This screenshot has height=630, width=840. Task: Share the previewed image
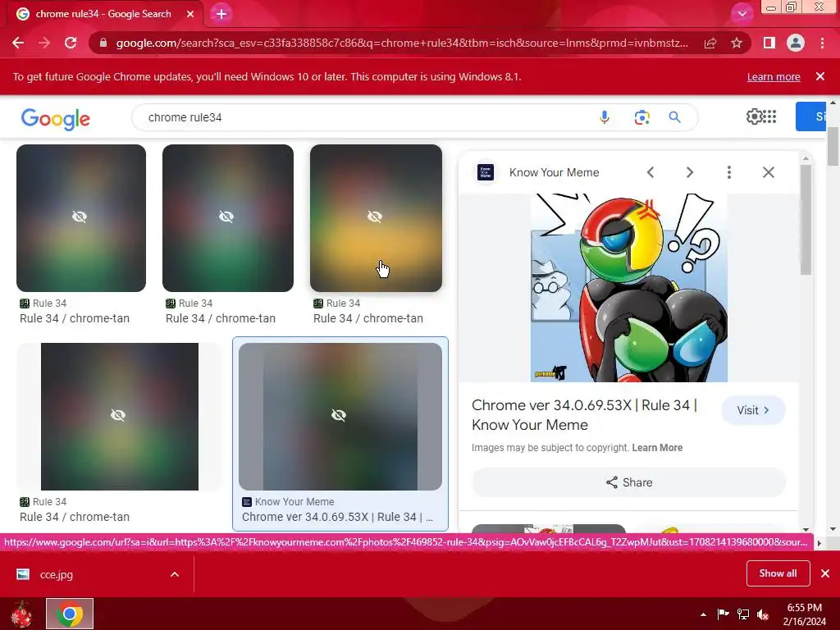629,482
